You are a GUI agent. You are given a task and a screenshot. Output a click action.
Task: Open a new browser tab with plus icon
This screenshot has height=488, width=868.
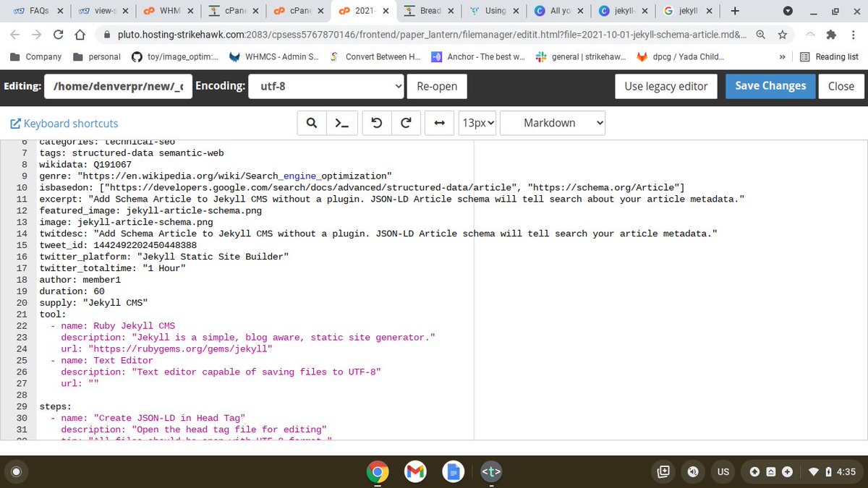(735, 11)
